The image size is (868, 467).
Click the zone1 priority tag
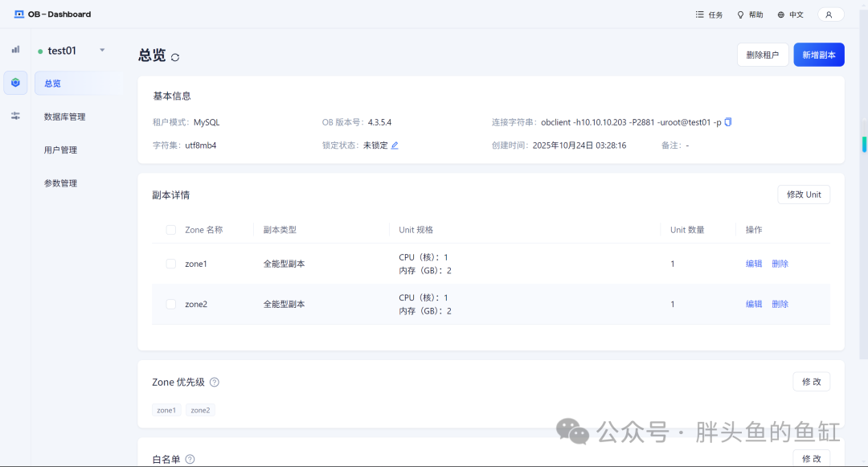pos(166,410)
